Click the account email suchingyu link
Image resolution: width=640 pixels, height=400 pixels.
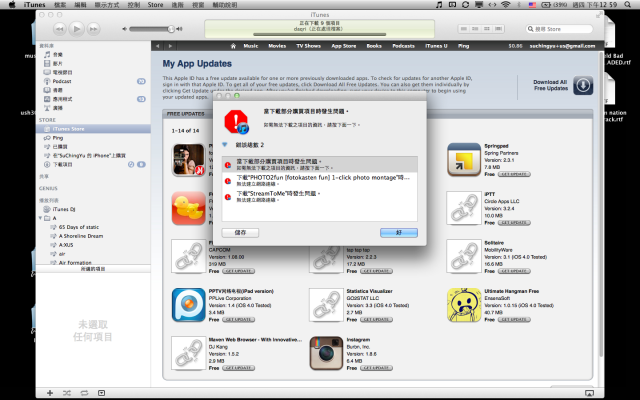[562, 46]
